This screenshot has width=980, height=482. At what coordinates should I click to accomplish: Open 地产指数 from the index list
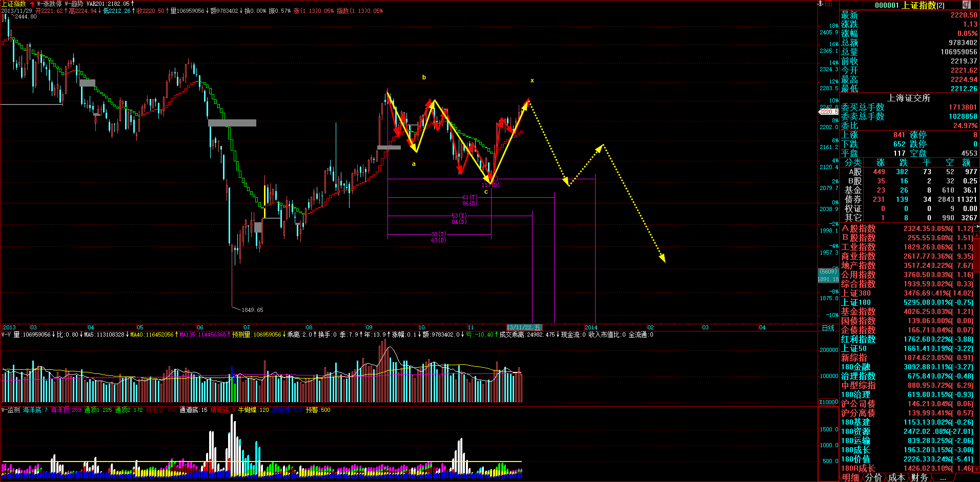(858, 265)
